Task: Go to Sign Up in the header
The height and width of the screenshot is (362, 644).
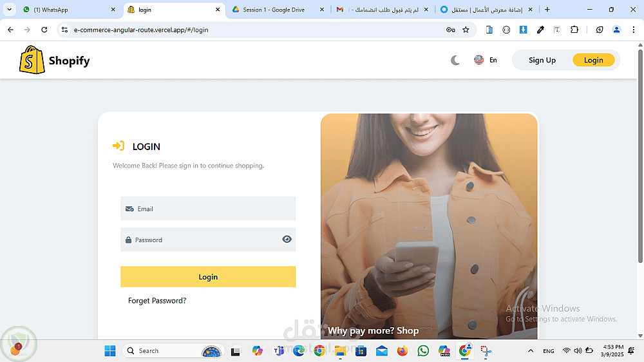Action: click(542, 60)
